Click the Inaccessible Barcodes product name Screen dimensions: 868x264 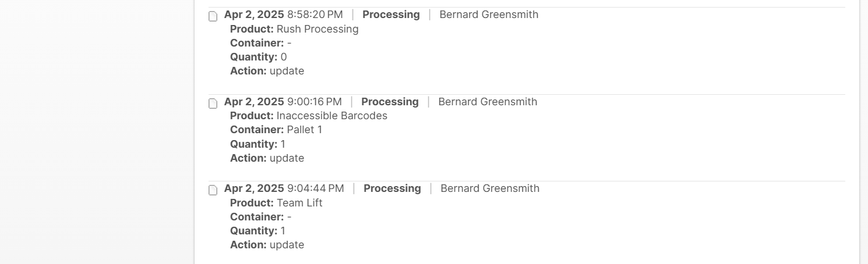pyautogui.click(x=331, y=116)
